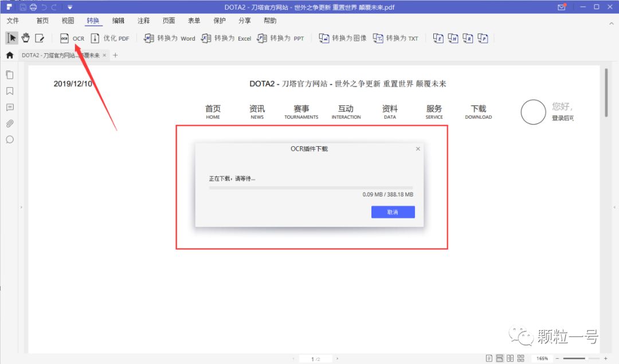Viewport: 619px width, 364px height.
Task: Expand the left panel arrow handle
Action: point(21,207)
